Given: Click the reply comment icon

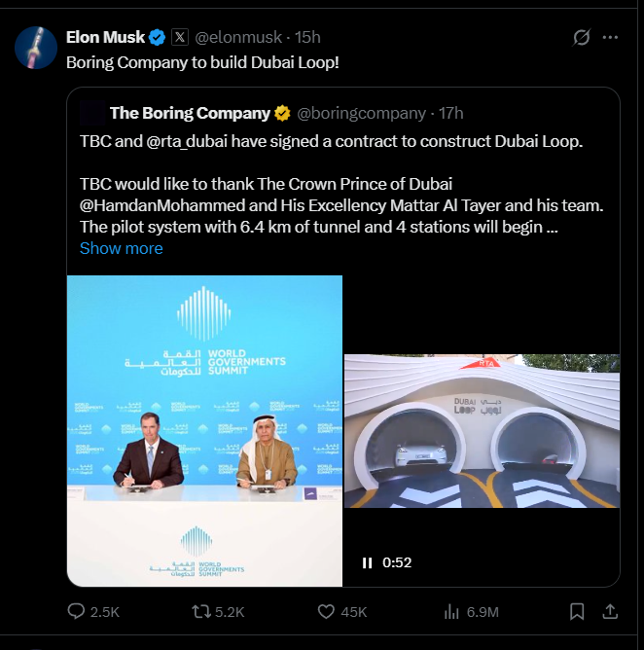Looking at the screenshot, I should pyautogui.click(x=77, y=611).
